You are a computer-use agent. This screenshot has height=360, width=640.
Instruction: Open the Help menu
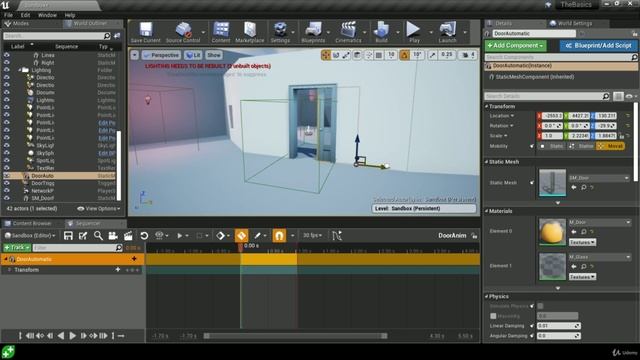click(70, 15)
